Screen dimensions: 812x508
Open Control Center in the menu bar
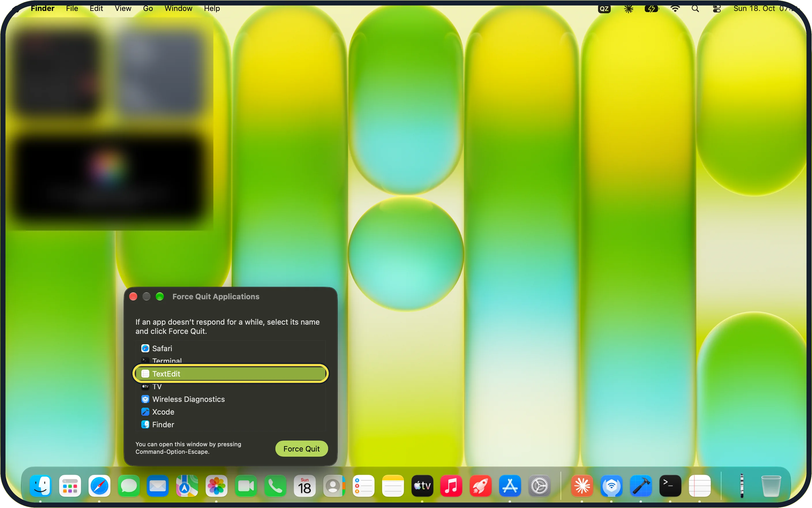click(x=717, y=9)
